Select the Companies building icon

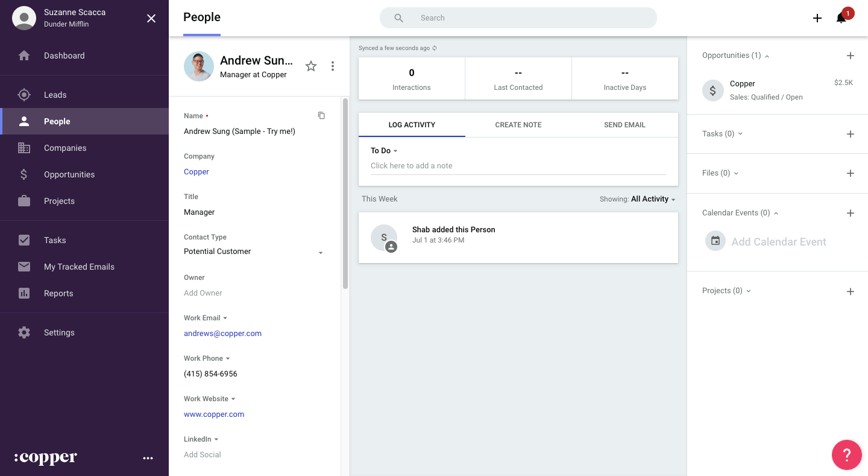click(x=24, y=148)
